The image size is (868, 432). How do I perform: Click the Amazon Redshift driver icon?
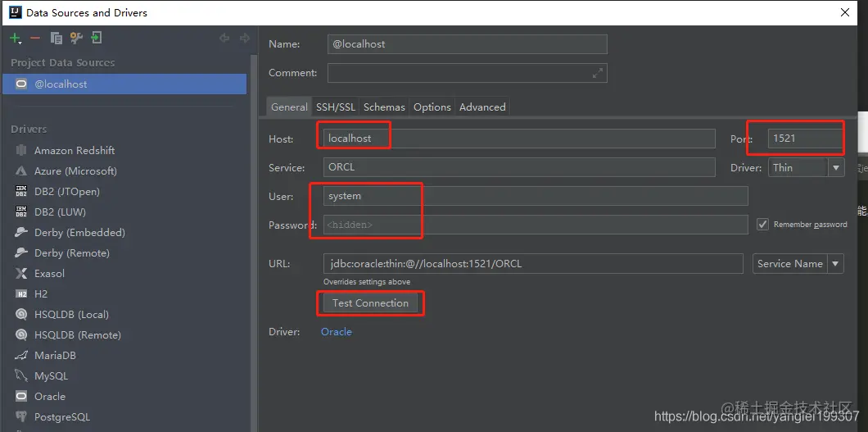point(21,150)
